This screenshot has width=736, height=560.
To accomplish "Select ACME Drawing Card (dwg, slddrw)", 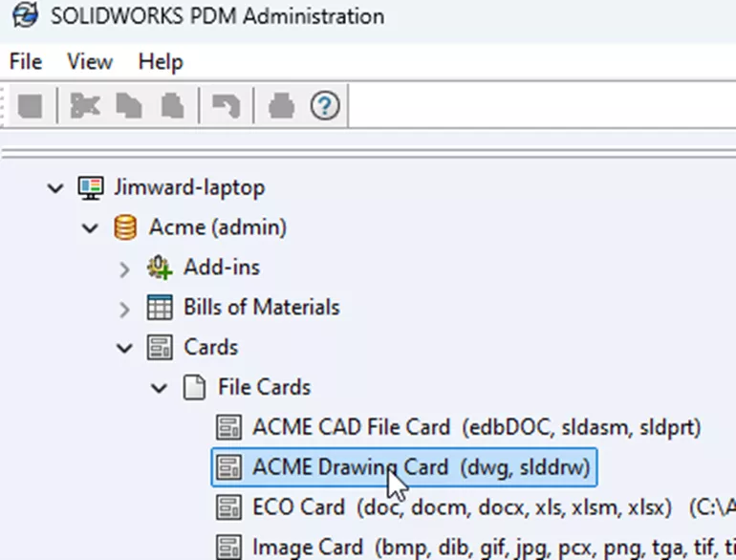I will 404,467.
